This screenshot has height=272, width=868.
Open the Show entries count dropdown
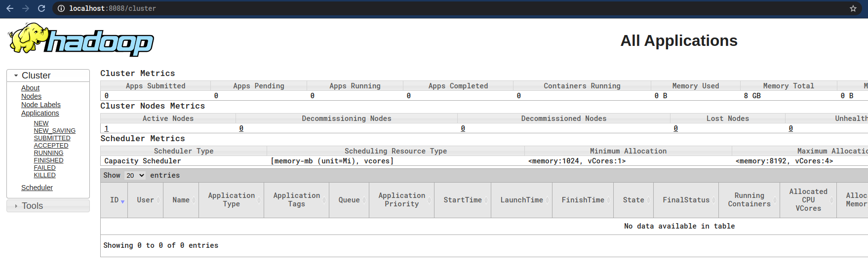[x=134, y=175]
